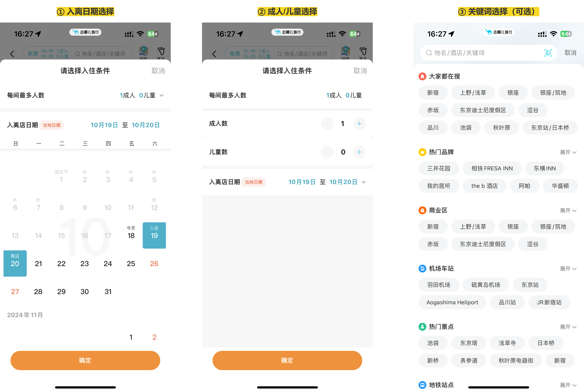Increase adult count with plus icon
The height and width of the screenshot is (392, 584).
[359, 123]
